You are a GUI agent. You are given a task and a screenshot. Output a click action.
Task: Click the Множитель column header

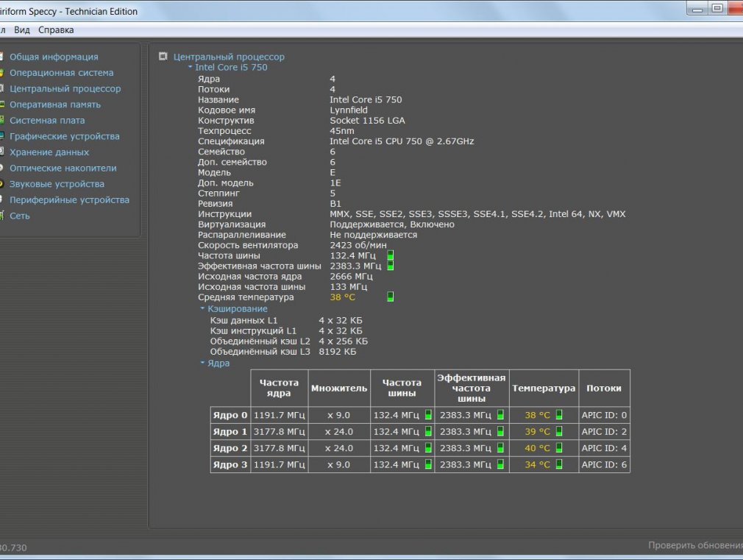339,388
